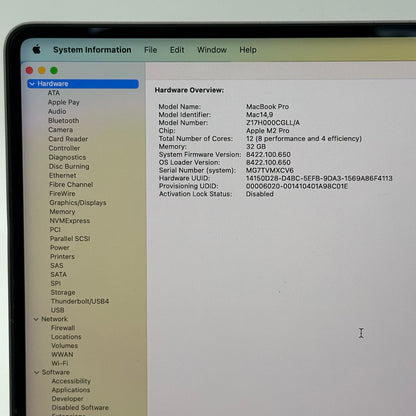Select the Software category label
Screen dimensions: 416x416
pos(56,372)
